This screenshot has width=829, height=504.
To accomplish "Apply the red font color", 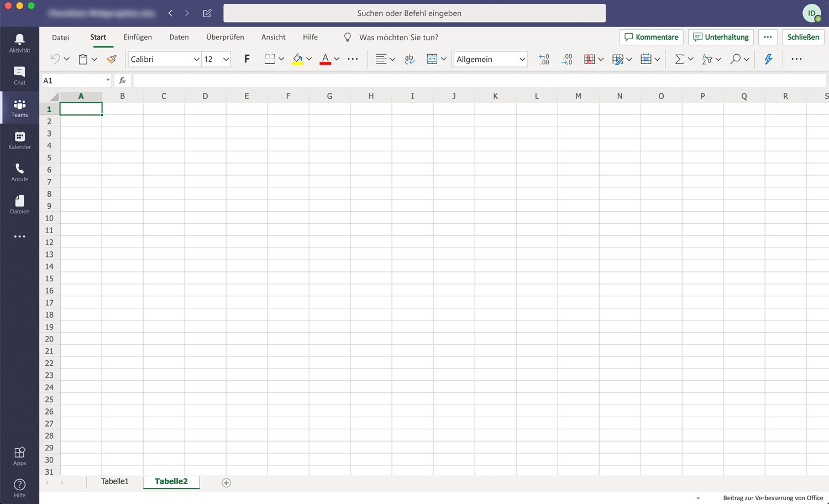I will (x=325, y=59).
